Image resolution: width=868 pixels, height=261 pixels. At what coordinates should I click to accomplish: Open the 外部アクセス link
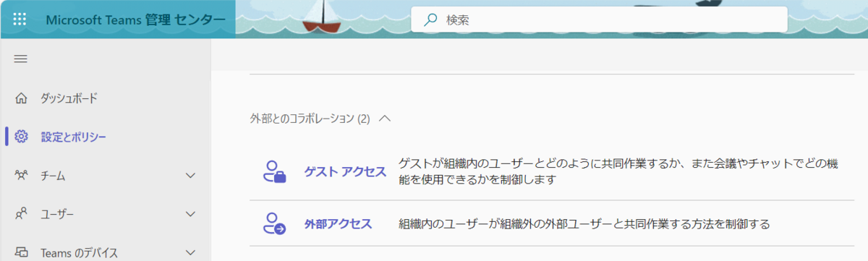click(338, 224)
